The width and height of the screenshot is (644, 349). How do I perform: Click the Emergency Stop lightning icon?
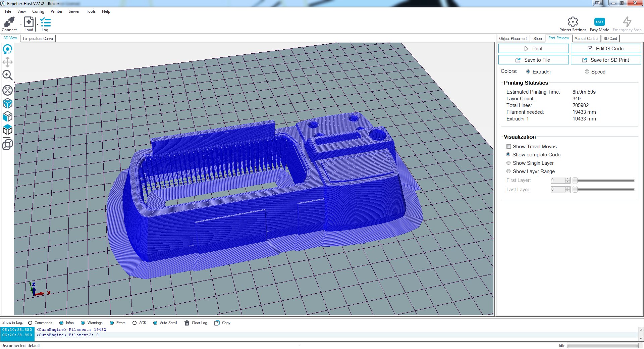click(x=627, y=22)
